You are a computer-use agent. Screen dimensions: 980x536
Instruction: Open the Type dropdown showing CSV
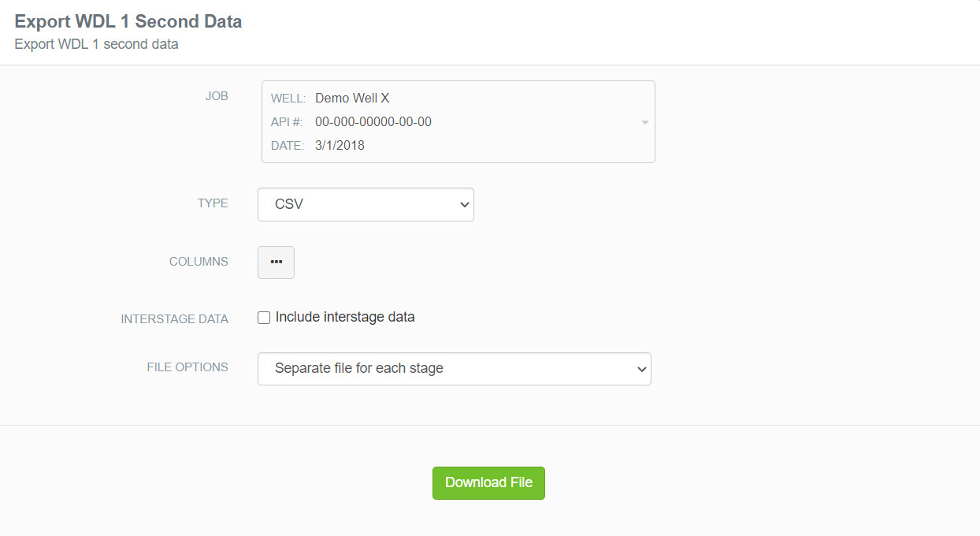pos(366,205)
